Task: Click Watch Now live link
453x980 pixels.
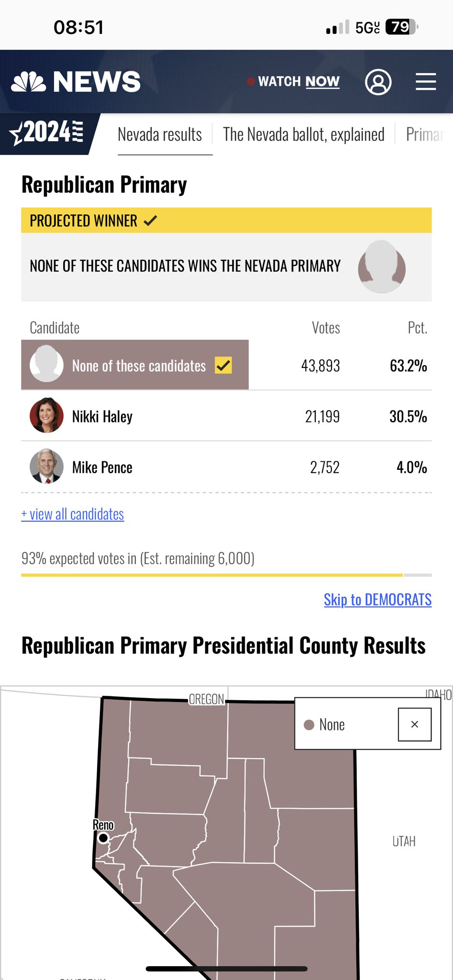Action: click(x=298, y=82)
